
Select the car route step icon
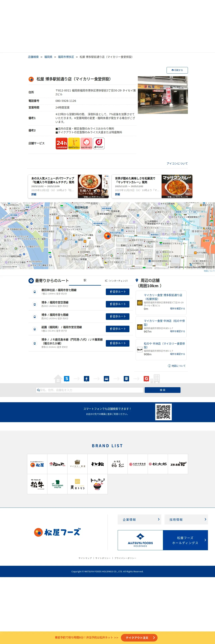(x=106, y=379)
